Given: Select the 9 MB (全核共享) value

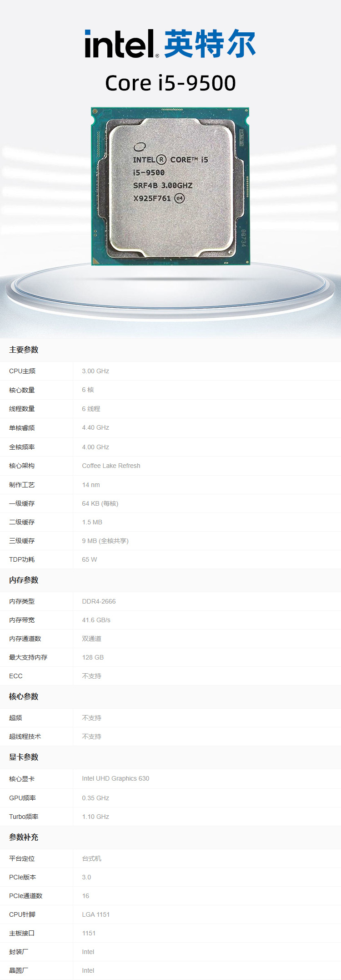Looking at the screenshot, I should pos(105,541).
